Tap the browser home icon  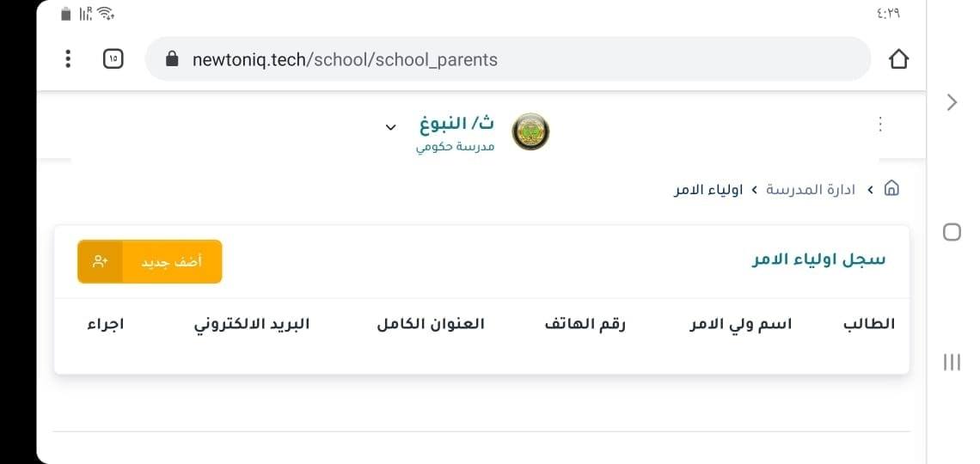point(898,59)
